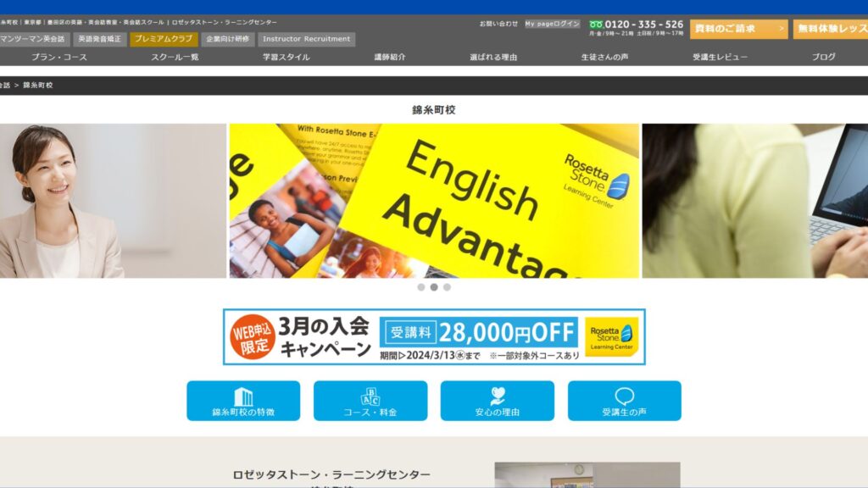Screen dimensions: 868x488
Task: Click the classroom photo at the page bottom
Action: coord(587,475)
